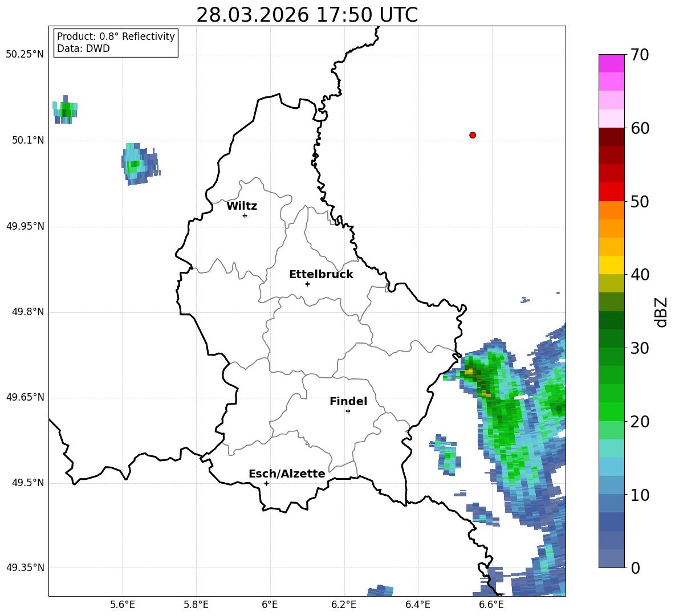Click the isolated echo southeast of Findel
Viewport: 675px width, 616px height.
[x=446, y=455]
